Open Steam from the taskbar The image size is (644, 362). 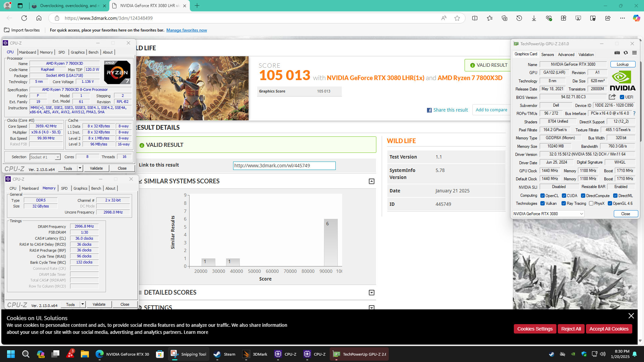click(224, 354)
